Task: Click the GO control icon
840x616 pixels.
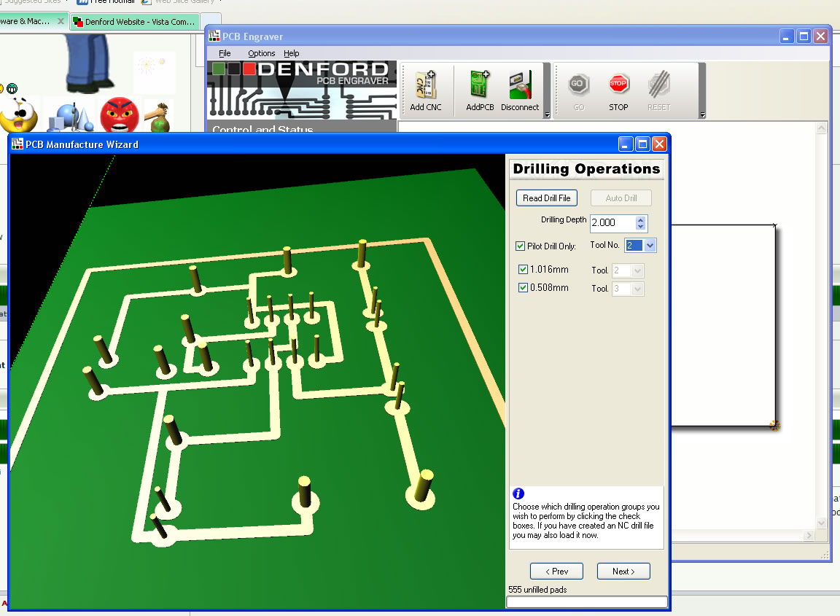Action: [x=577, y=84]
